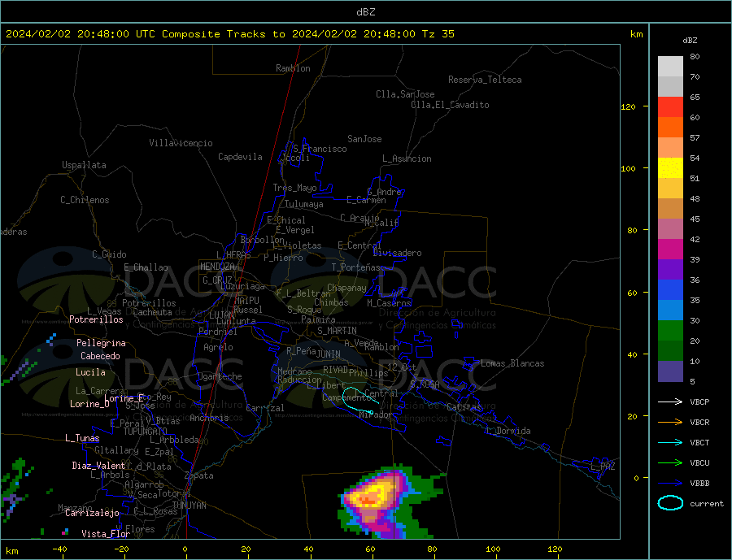The height and width of the screenshot is (560, 732).
Task: Click the yellow swatch between 54 and 51
Action: tap(670, 168)
